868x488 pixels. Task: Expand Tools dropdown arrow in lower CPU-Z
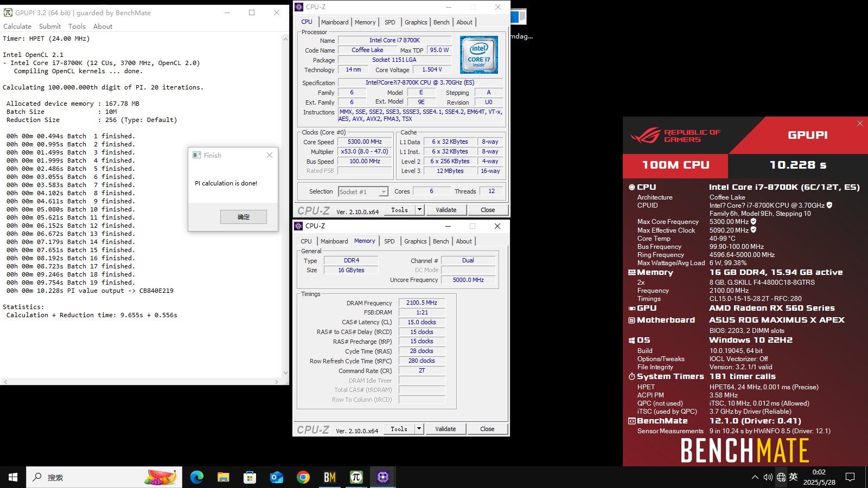[419, 429]
